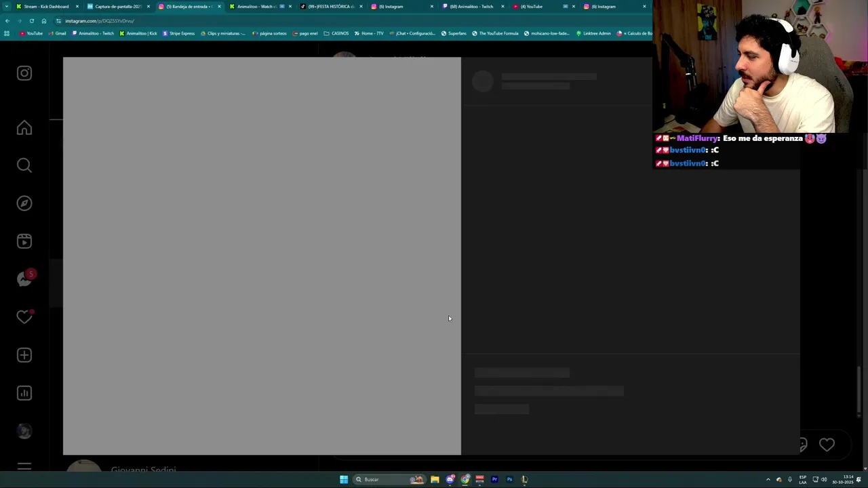Open Animalitoo | Kick bookmark
Viewport: 868px width, 488px height.
pyautogui.click(x=138, y=33)
